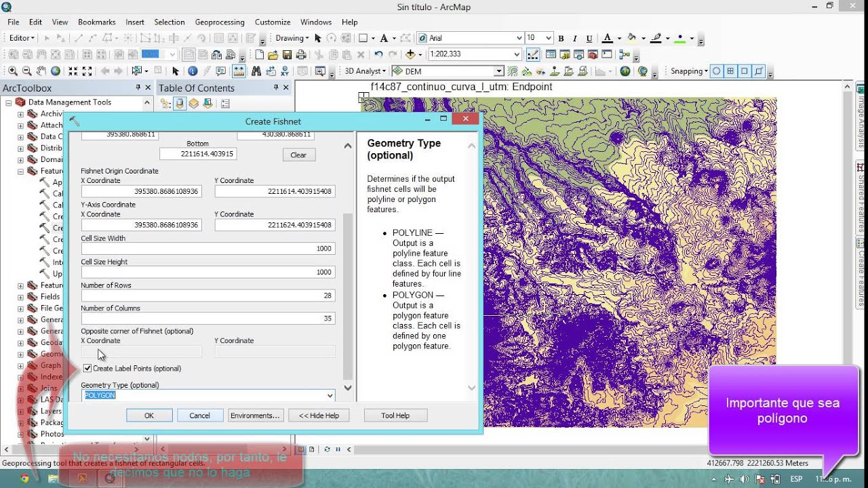Open the line color picker arrow

(x=667, y=39)
